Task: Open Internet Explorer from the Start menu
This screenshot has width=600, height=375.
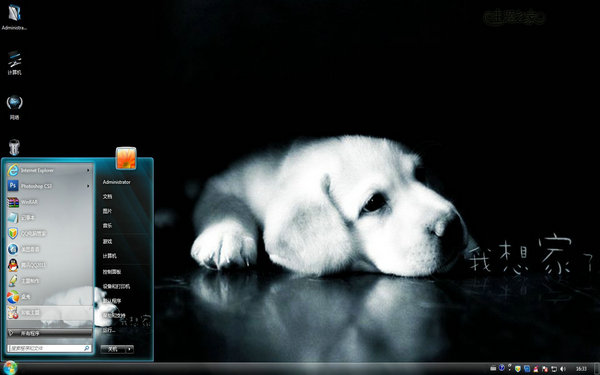Action: pyautogui.click(x=49, y=170)
